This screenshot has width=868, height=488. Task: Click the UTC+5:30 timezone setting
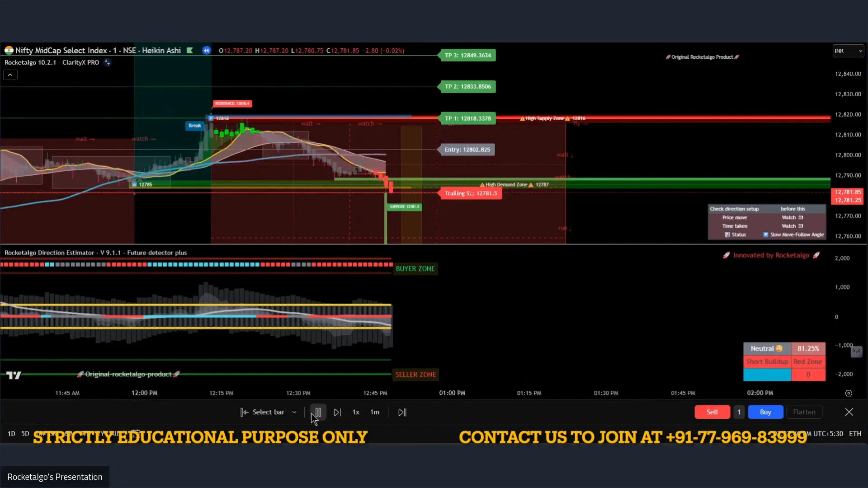[828, 434]
